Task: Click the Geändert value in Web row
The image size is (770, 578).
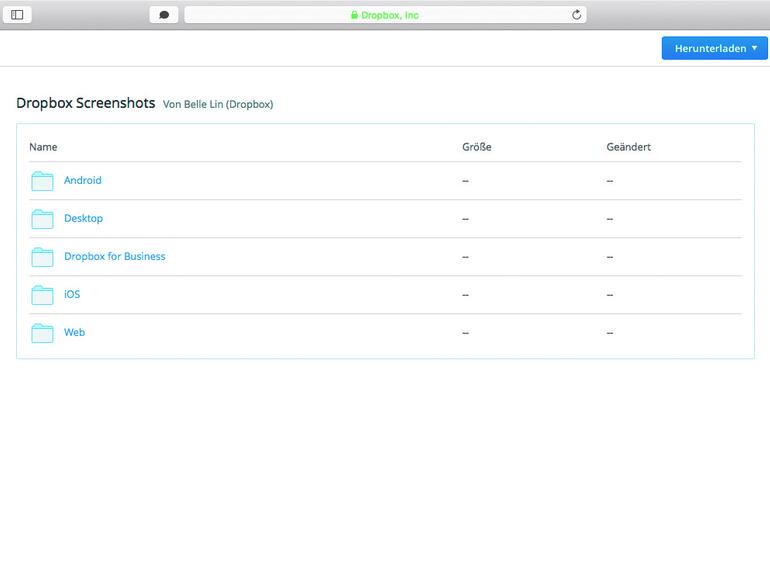Action: coord(609,333)
